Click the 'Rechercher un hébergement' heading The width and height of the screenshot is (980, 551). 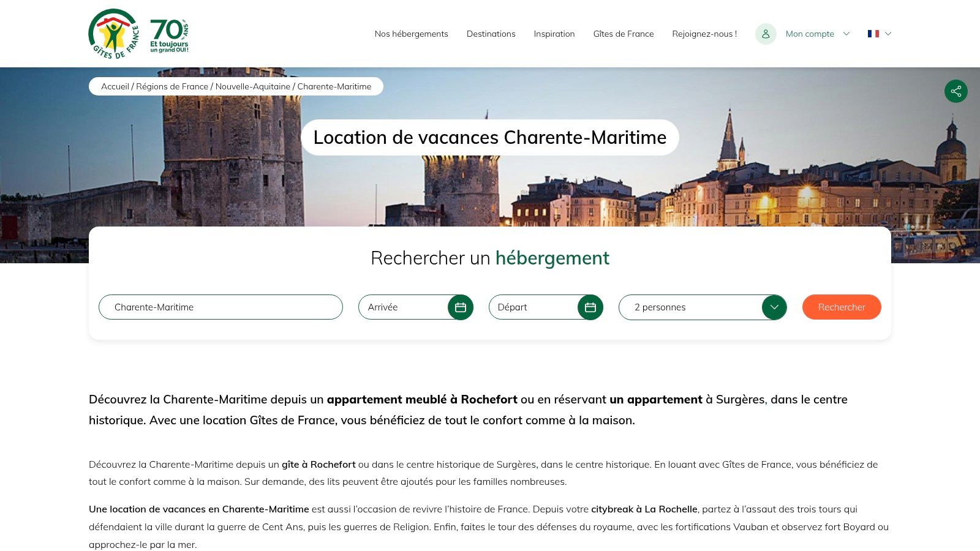point(490,258)
